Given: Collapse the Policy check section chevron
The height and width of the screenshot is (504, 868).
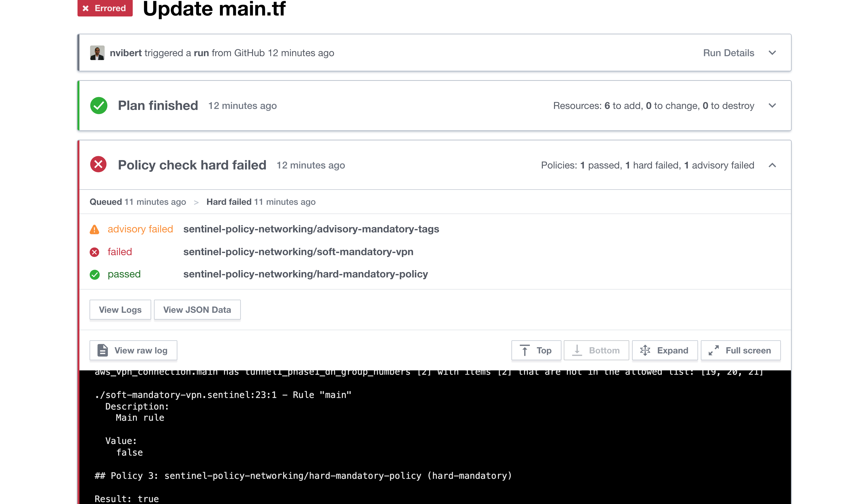Looking at the screenshot, I should pyautogui.click(x=772, y=165).
